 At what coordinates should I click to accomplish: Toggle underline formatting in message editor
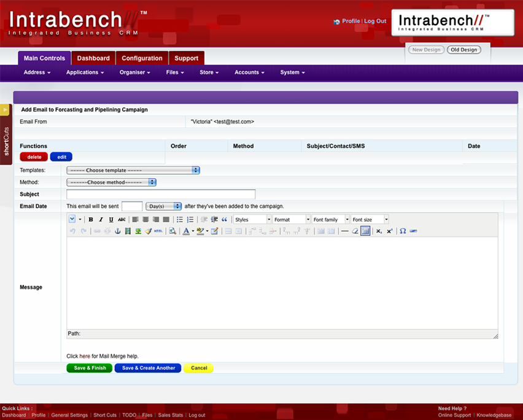[x=111, y=219]
